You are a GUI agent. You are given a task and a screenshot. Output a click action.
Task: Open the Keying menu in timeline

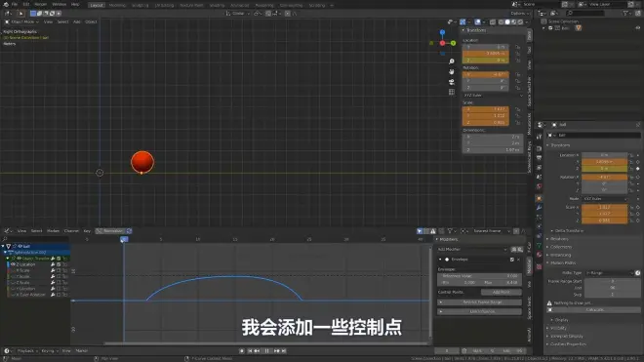(50, 351)
